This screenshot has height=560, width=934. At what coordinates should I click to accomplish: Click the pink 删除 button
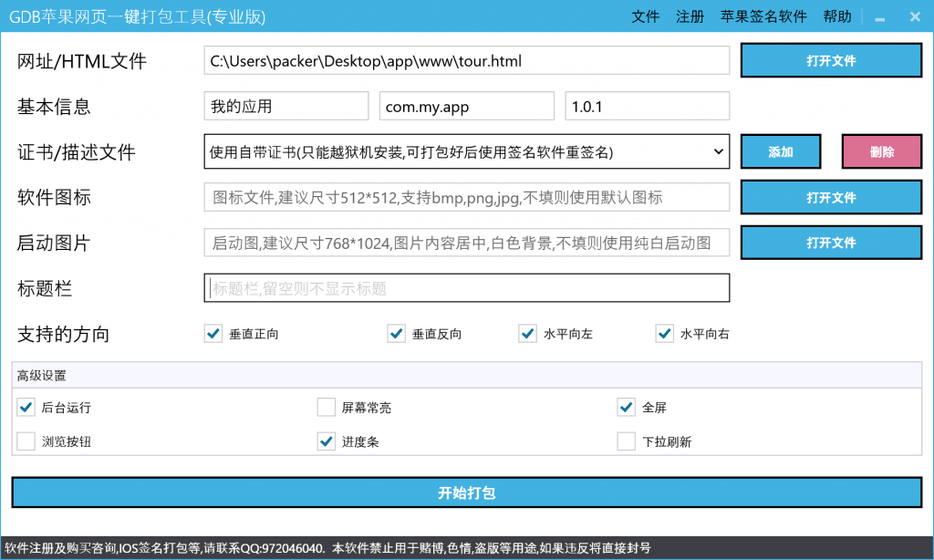[881, 151]
